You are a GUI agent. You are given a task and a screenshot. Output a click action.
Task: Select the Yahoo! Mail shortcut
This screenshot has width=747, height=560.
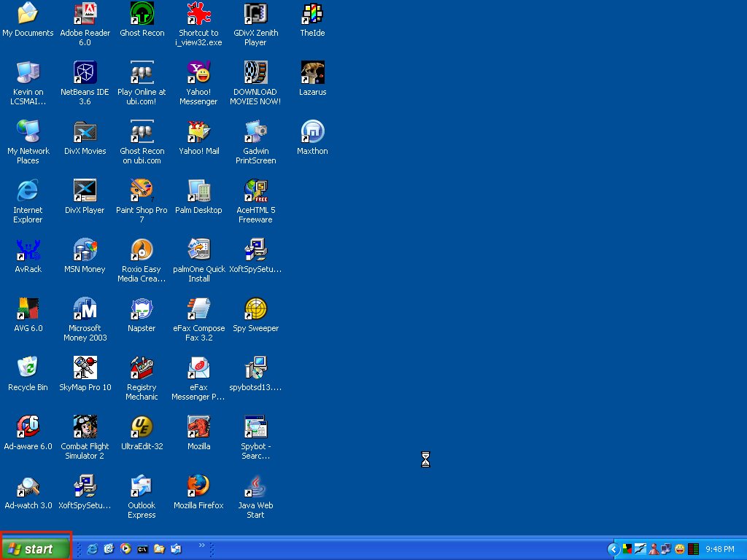pos(198,131)
